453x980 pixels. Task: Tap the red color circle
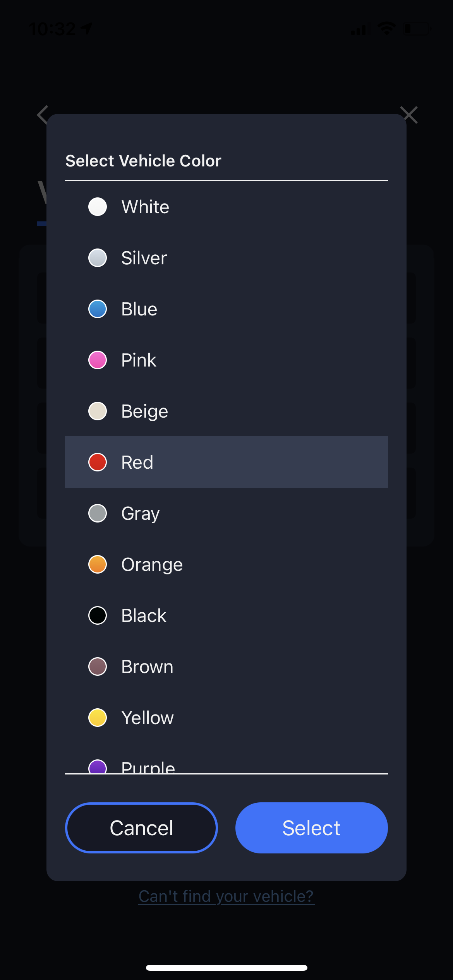[98, 463]
